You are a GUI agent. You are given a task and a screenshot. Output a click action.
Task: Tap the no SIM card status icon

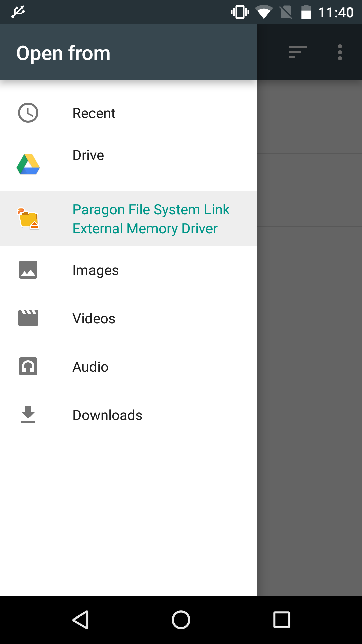286,12
